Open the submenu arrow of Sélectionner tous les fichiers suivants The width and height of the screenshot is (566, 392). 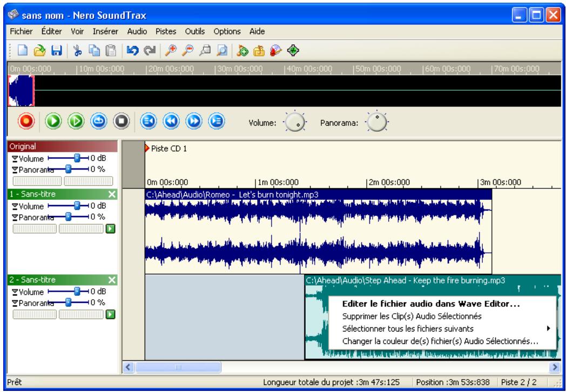point(548,328)
